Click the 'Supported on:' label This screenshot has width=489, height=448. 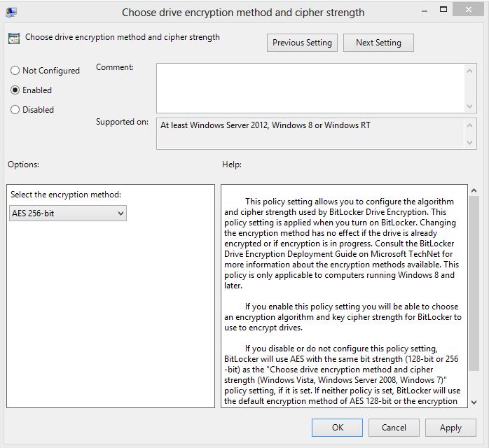[122, 122]
